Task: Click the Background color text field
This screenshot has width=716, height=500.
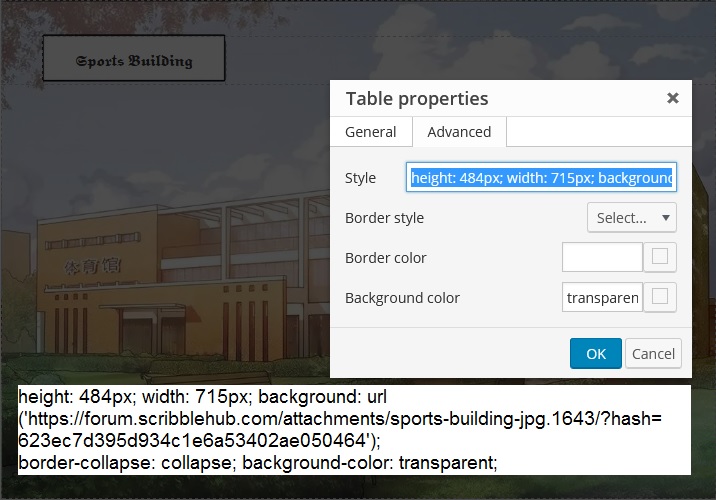Action: [x=602, y=298]
